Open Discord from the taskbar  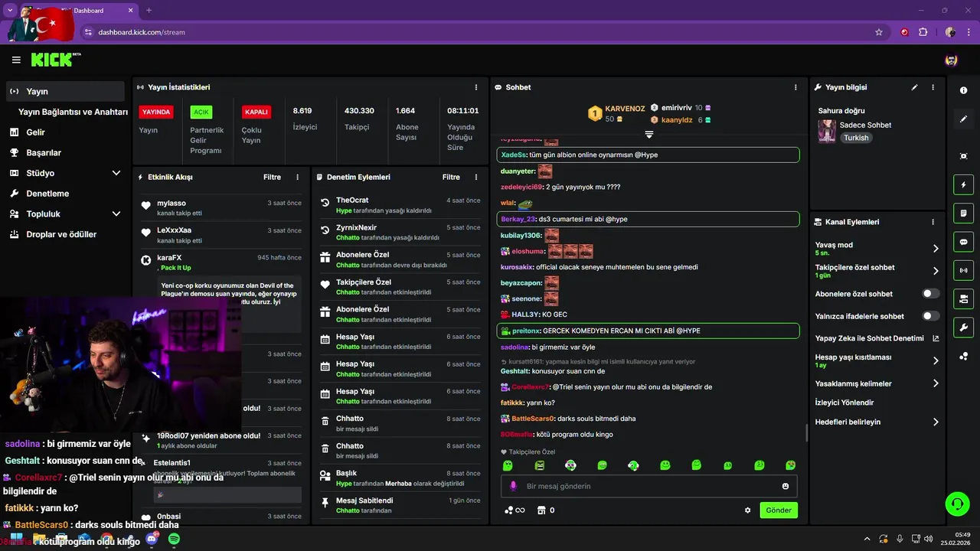coord(152,540)
